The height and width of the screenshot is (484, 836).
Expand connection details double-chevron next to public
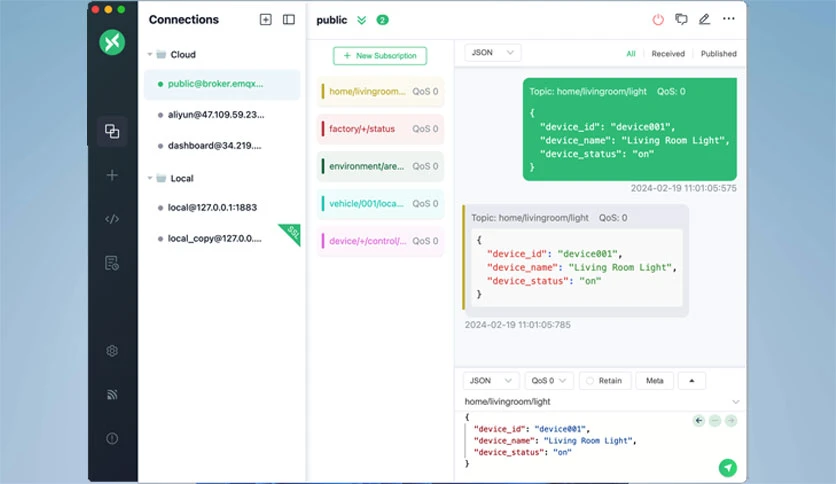361,20
